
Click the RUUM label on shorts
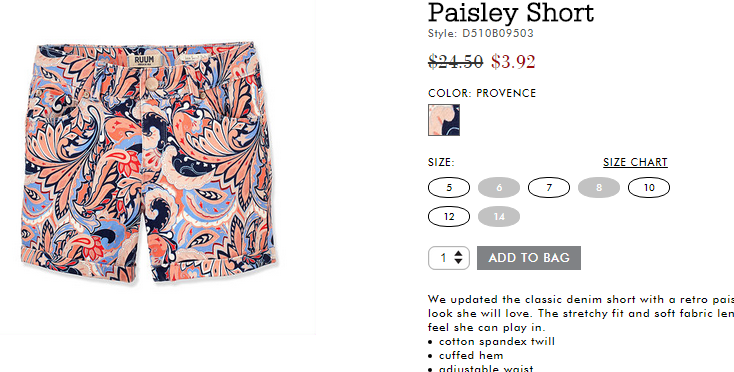(x=144, y=60)
